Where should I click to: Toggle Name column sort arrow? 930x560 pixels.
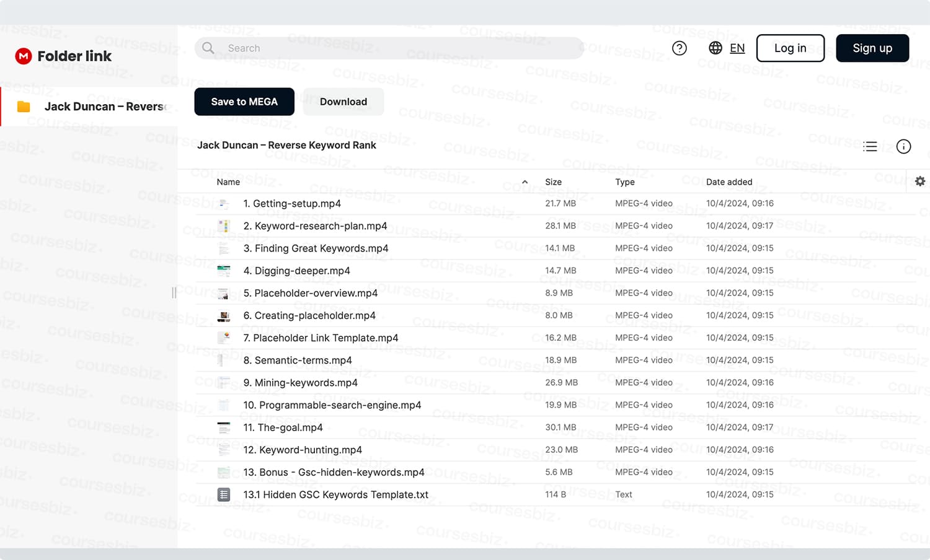click(525, 182)
